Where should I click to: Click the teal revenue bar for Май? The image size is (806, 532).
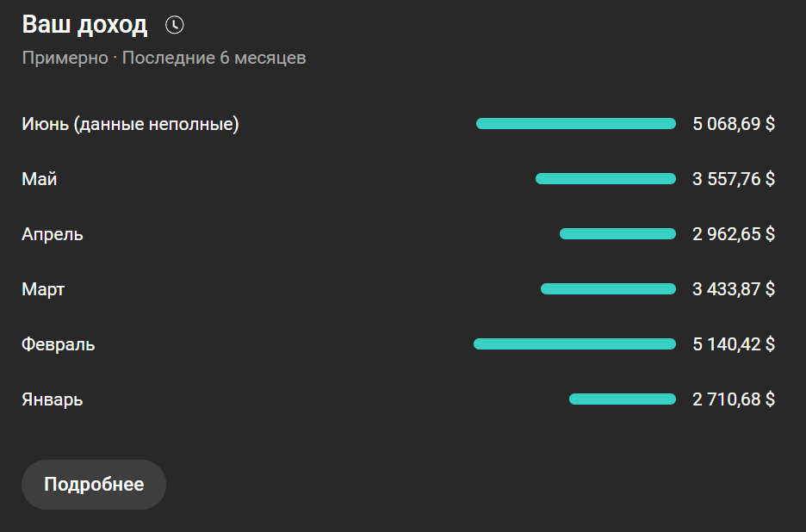point(605,179)
